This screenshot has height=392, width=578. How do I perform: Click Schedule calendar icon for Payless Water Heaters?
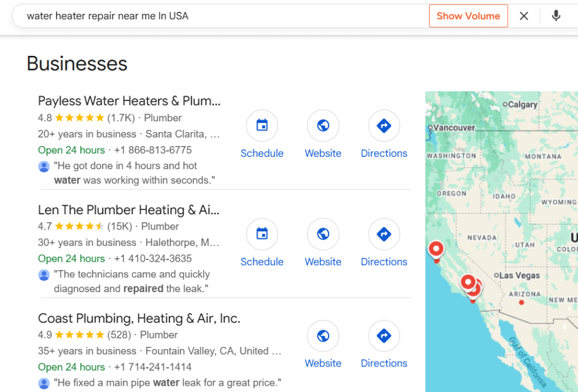(x=262, y=125)
